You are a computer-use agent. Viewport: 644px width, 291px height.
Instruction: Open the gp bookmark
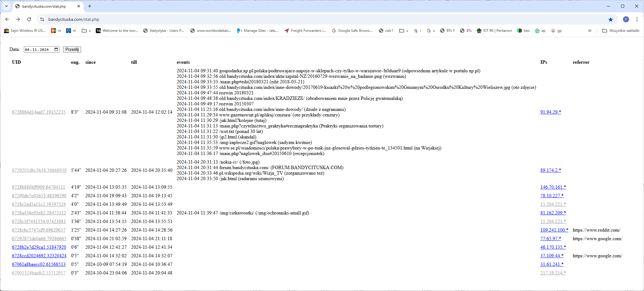coord(556,31)
